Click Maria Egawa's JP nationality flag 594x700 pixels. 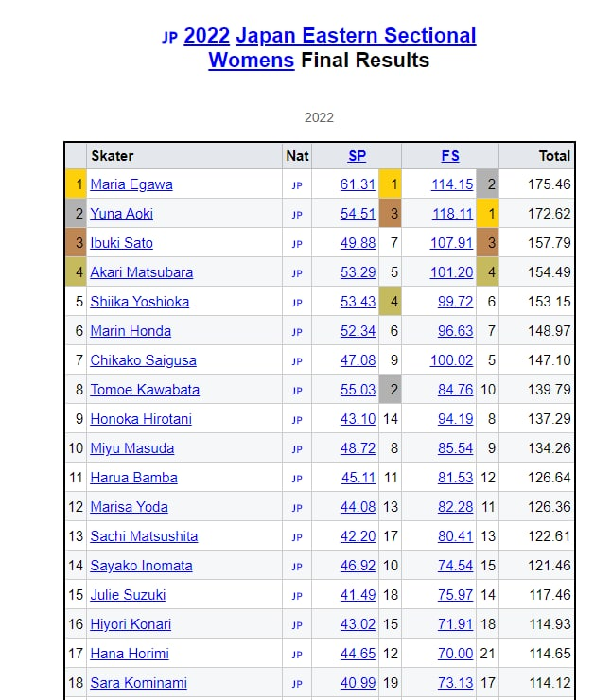point(297,185)
